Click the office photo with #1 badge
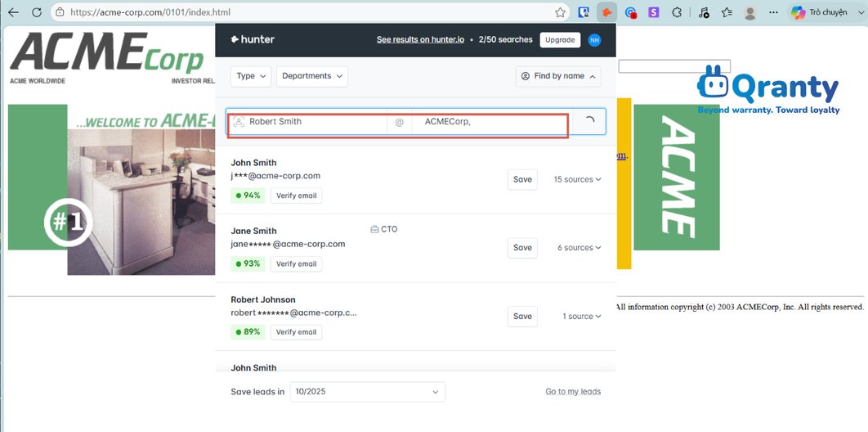868x432 pixels. pyautogui.click(x=141, y=202)
